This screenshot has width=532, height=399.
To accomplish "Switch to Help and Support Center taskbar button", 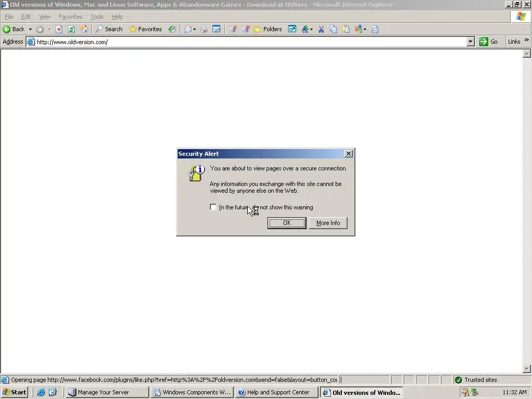I will 277,392.
